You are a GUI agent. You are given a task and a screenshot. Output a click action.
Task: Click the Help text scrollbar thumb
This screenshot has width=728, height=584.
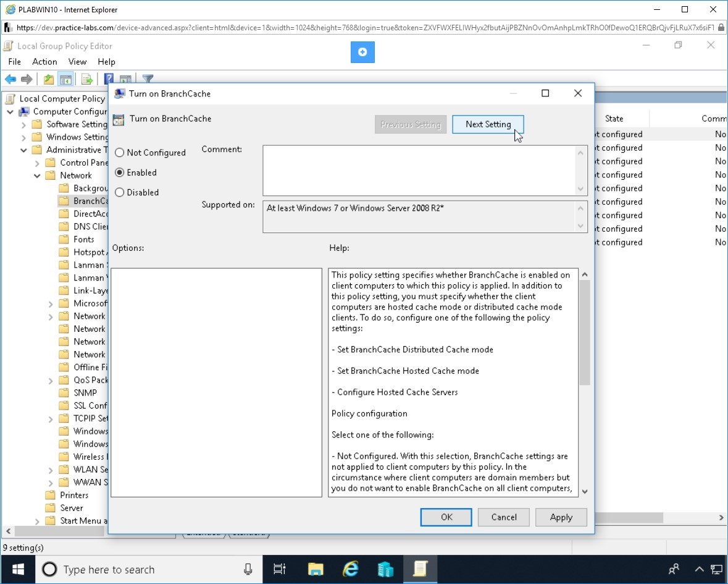point(585,332)
